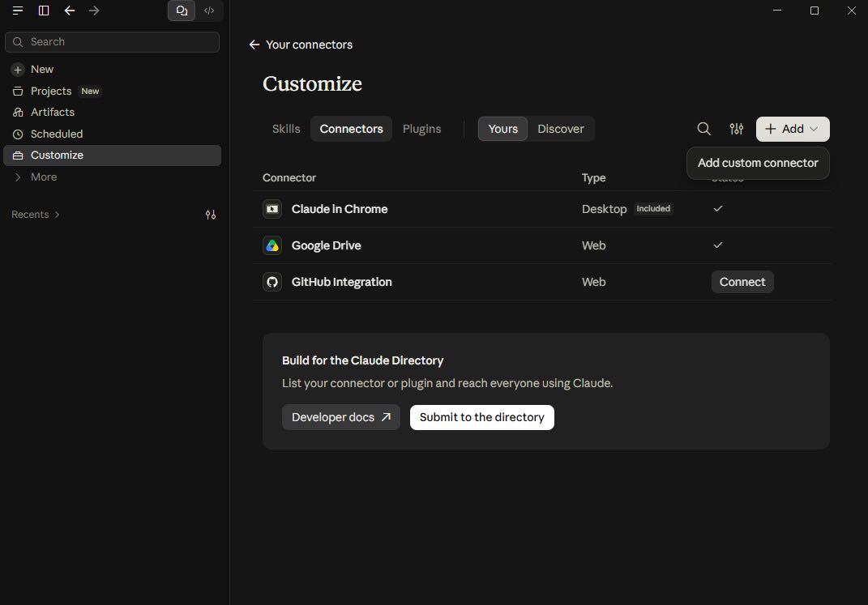The image size is (868, 605).
Task: Click Google Drive status checkmark
Action: coord(718,245)
